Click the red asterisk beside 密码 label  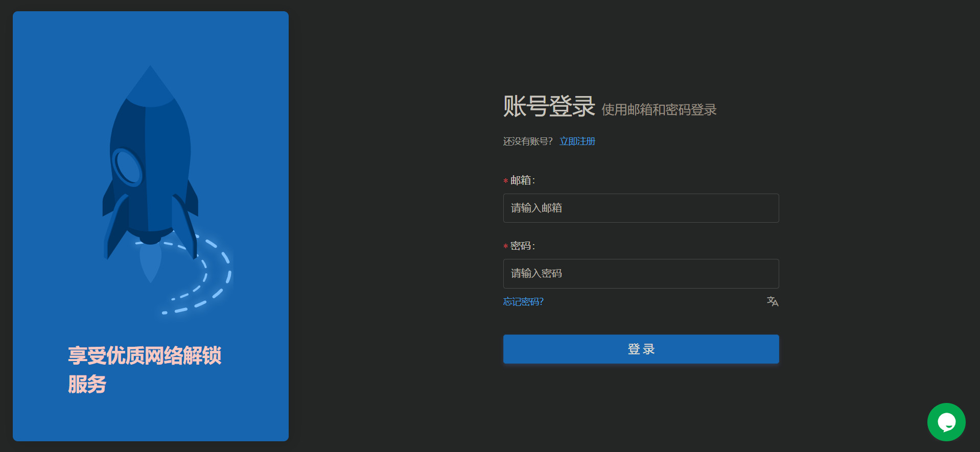tap(505, 246)
